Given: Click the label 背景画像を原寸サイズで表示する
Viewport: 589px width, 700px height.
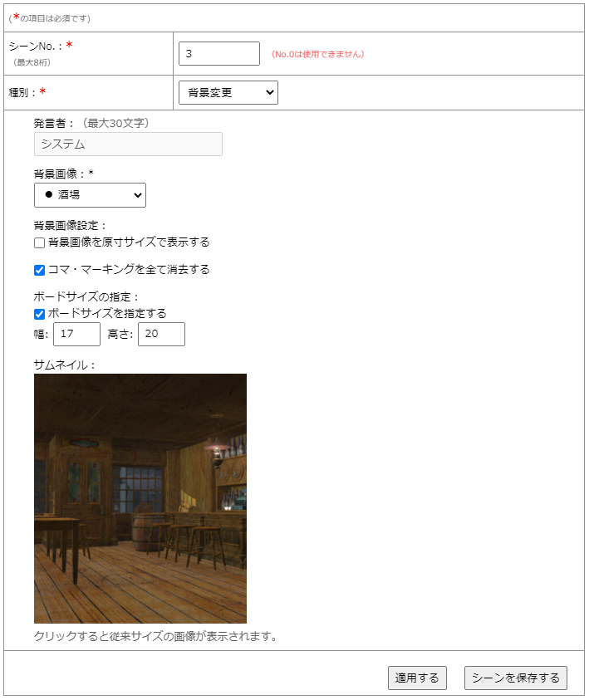Looking at the screenshot, I should [129, 242].
